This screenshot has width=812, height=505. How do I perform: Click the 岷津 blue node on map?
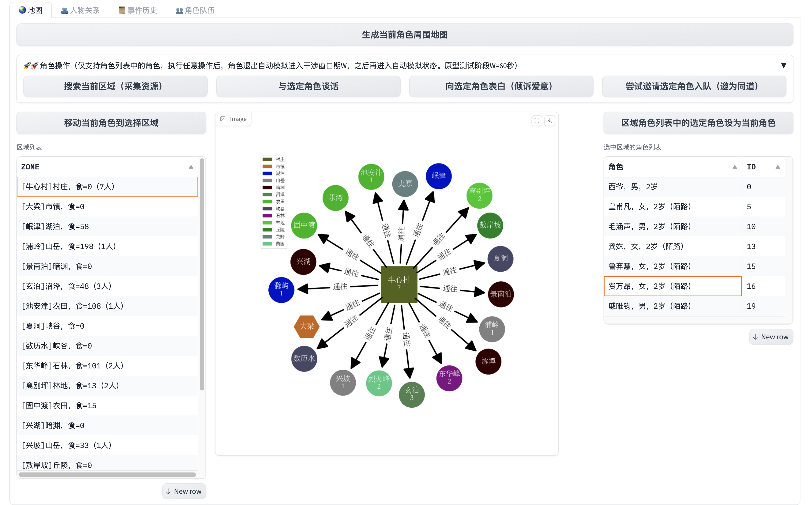coord(439,176)
